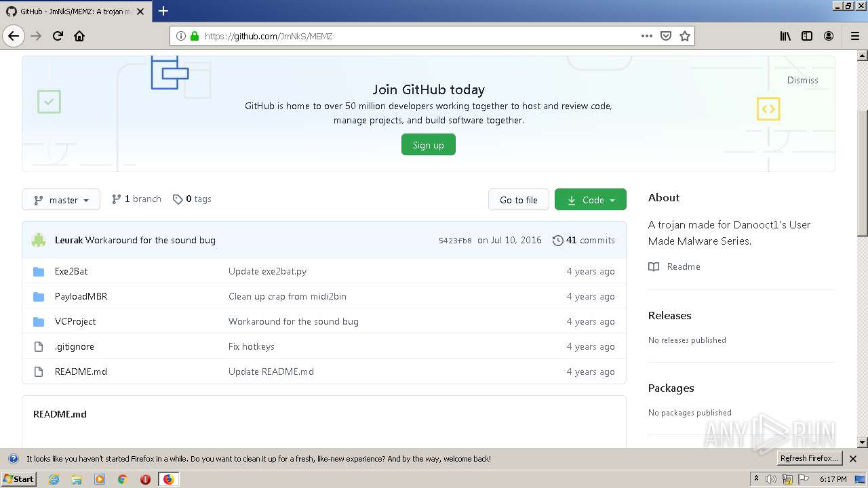This screenshot has height=488, width=868.
Task: View the 1 branch link
Action: [136, 199]
